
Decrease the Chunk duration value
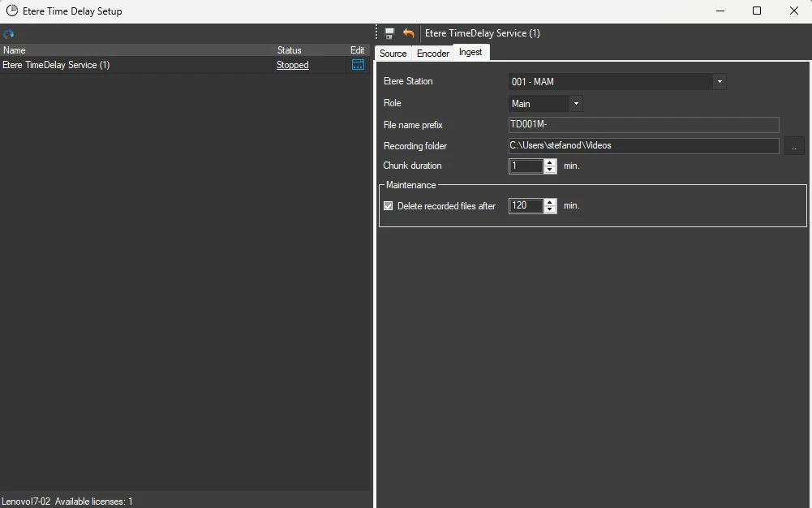tap(551, 170)
